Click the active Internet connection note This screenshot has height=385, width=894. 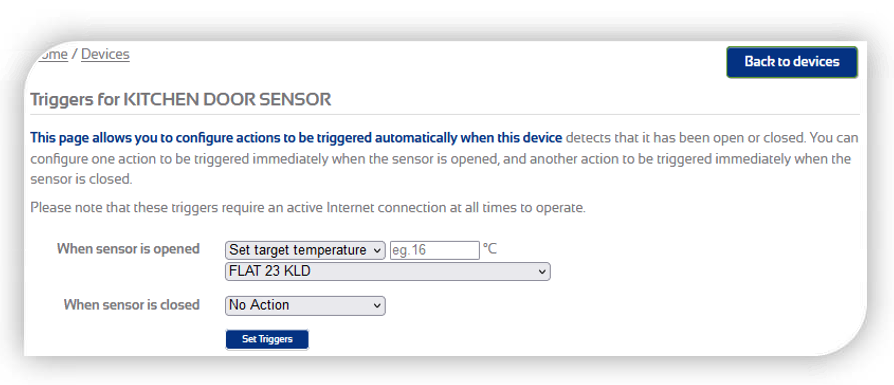coord(308,208)
